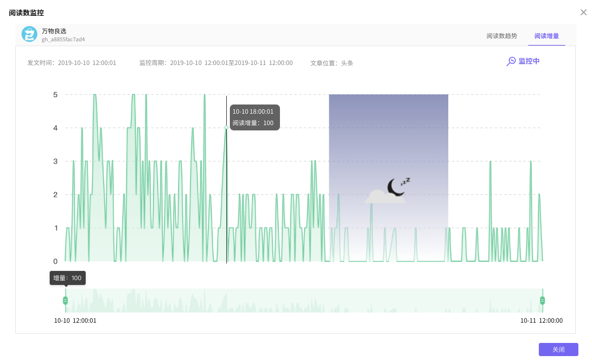Select the 阅读增量 tab
This screenshot has height=364, width=592.
(547, 36)
